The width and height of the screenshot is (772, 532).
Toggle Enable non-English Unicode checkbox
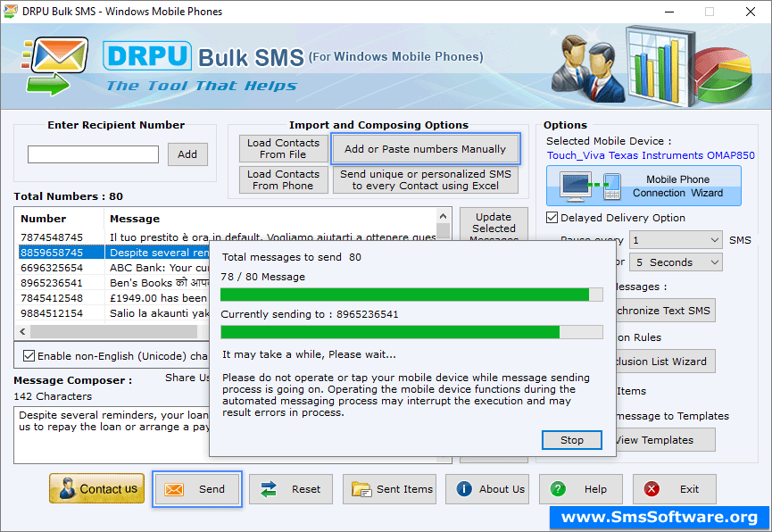click(29, 355)
